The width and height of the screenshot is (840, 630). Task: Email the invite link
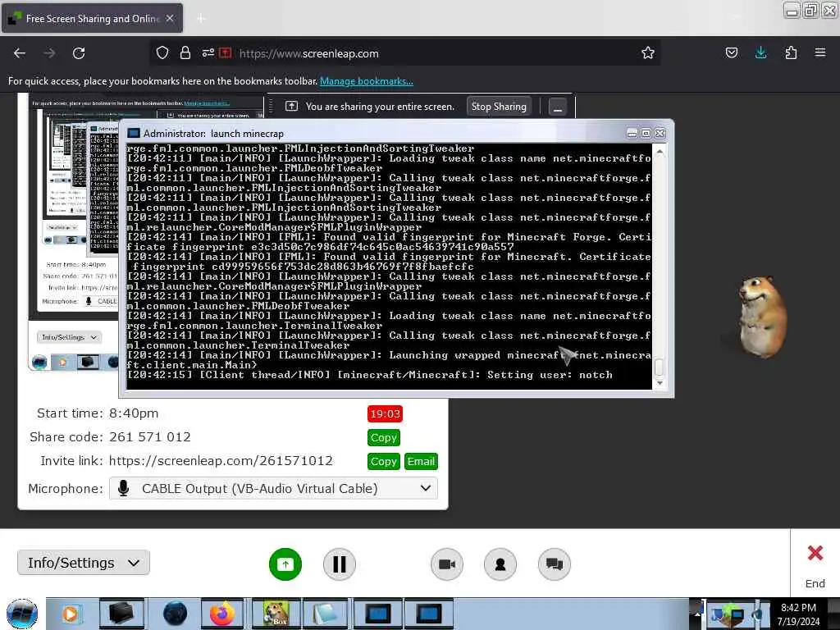(421, 461)
